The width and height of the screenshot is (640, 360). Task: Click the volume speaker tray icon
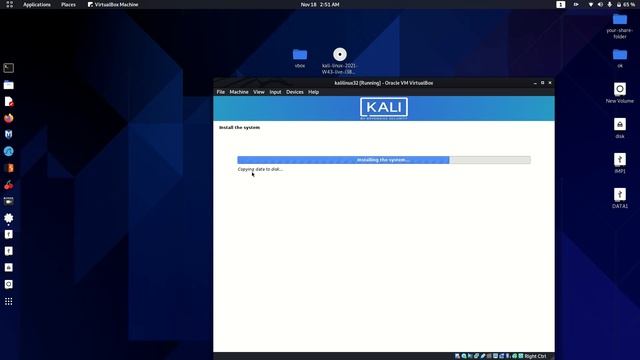(600, 4)
